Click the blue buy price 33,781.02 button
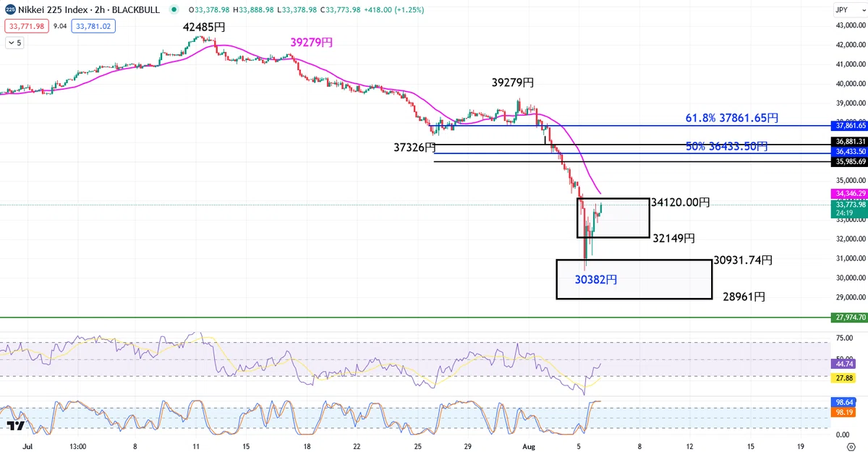 pos(93,26)
